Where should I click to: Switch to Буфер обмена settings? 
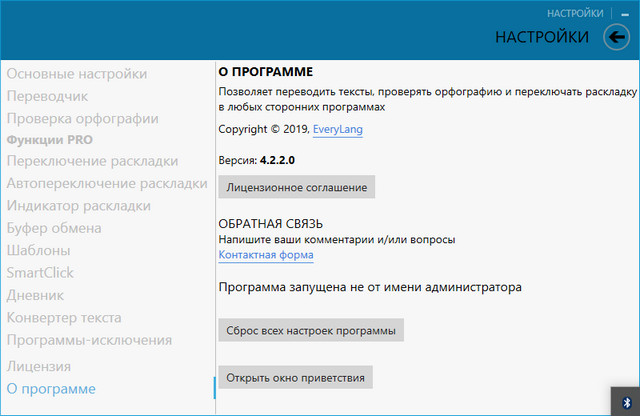[54, 228]
